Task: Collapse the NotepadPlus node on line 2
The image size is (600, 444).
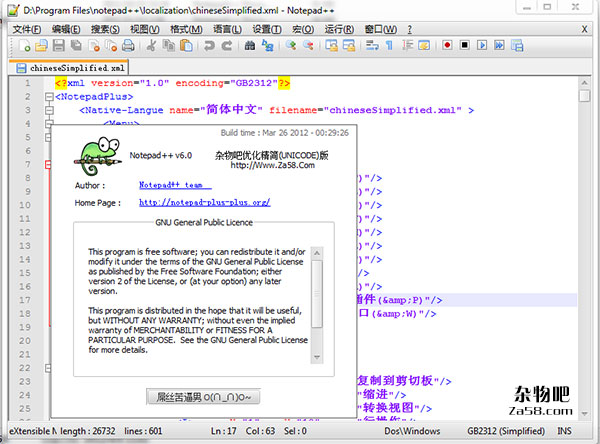Action: [x=49, y=97]
